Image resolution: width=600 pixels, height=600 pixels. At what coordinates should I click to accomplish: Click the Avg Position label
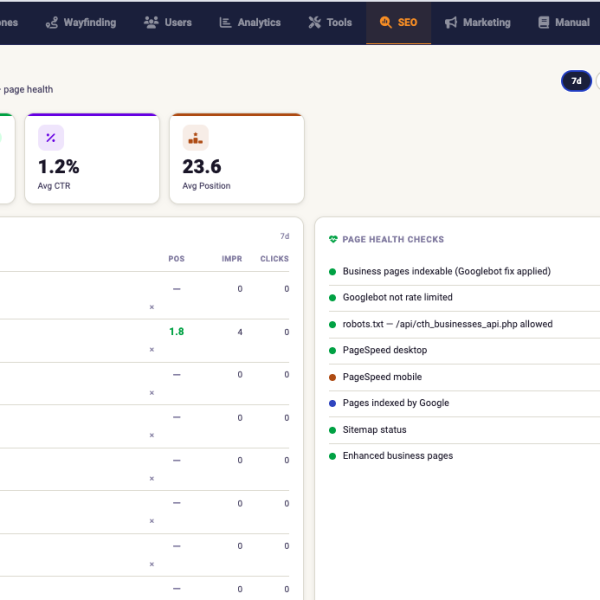click(206, 186)
